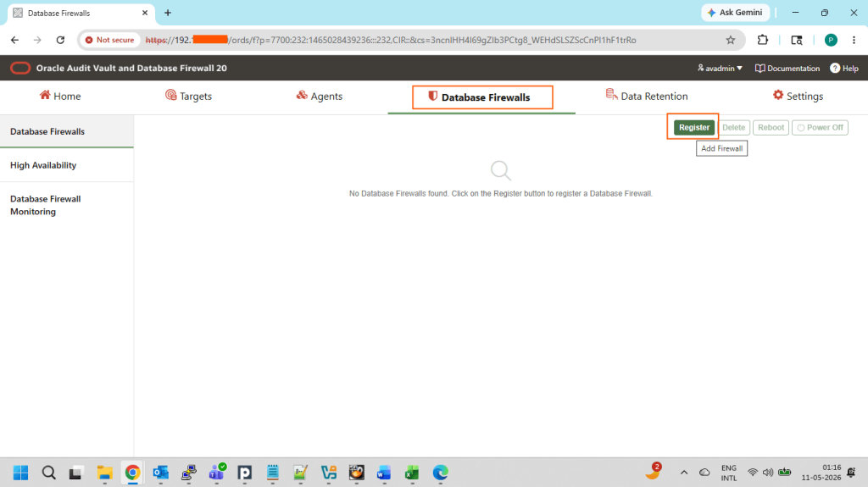Go to the Data Retention tab
Image resolution: width=868 pixels, height=487 pixels.
coord(647,96)
